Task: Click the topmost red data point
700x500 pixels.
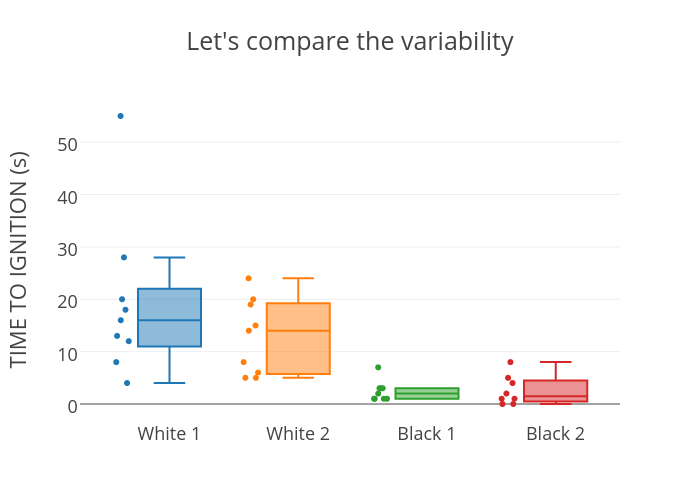Action: pyautogui.click(x=510, y=362)
